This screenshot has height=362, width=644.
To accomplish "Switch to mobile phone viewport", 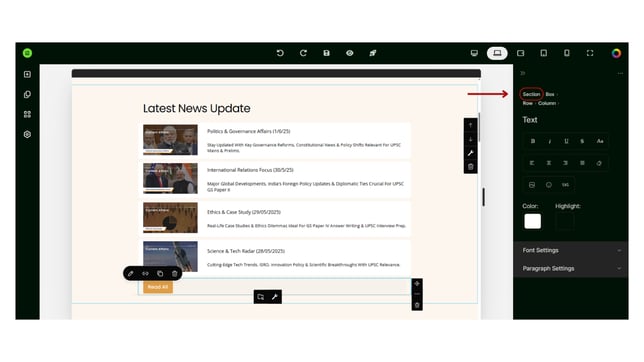I will coord(567,53).
